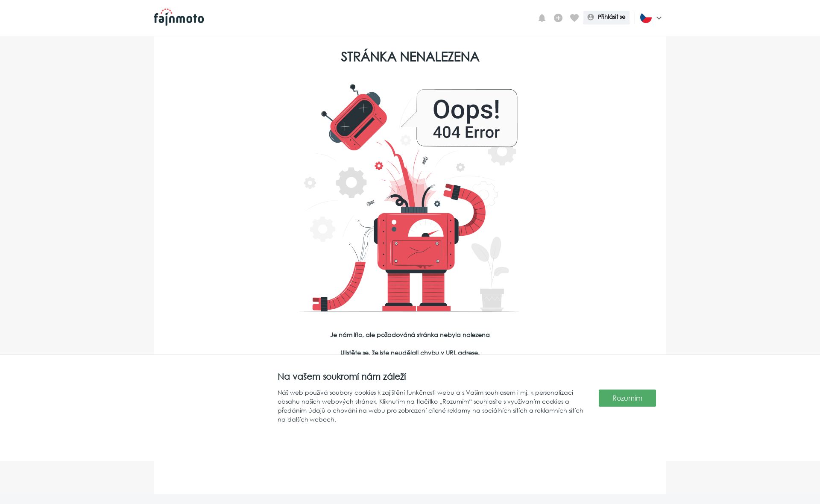The image size is (820, 504).
Task: Click the 'Je nám líto' error message text
Action: click(410, 335)
